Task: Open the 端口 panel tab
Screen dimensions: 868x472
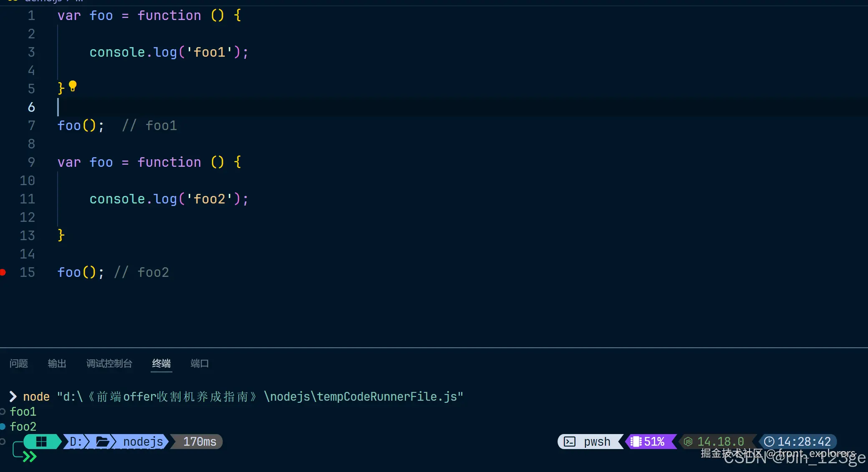Action: (199, 364)
